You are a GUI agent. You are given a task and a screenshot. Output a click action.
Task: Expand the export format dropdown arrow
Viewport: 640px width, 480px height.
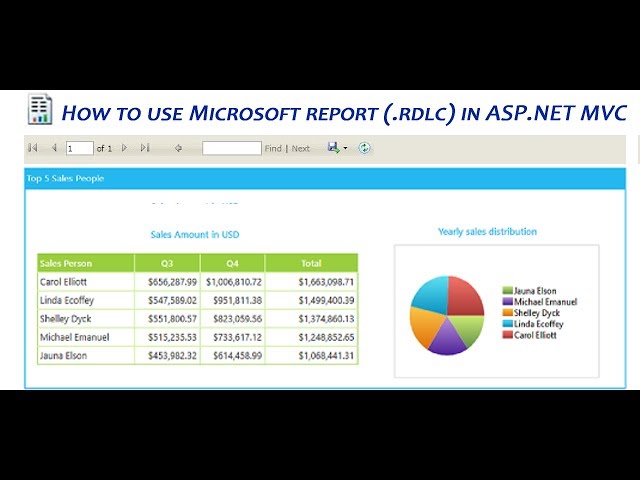345,148
